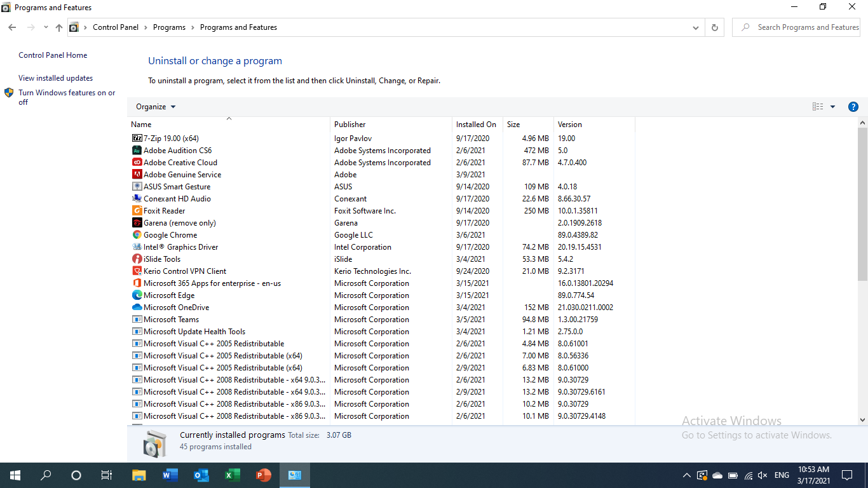Open PowerPoint from the taskbar
This screenshot has height=488, width=868.
pos(263,475)
